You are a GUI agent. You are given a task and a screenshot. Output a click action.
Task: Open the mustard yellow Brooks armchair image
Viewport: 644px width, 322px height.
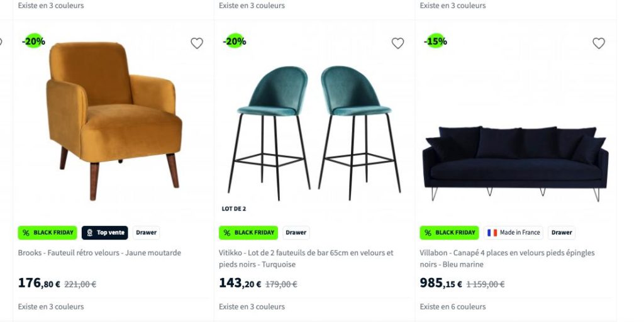(x=114, y=121)
